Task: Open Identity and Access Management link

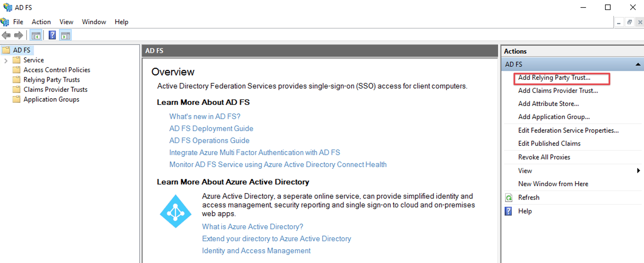Action: pyautogui.click(x=256, y=251)
